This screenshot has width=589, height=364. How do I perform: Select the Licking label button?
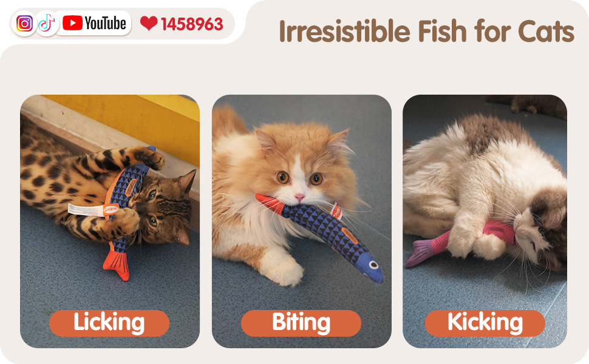[109, 323]
